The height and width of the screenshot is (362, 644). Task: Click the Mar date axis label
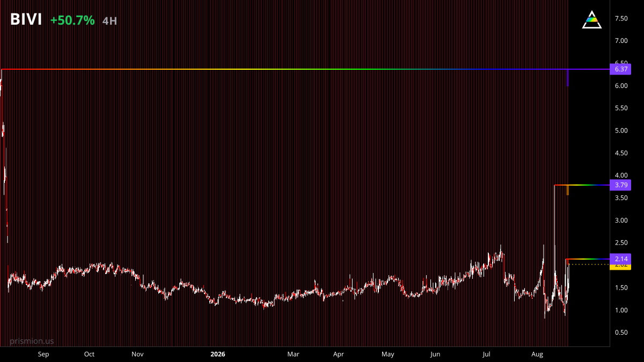[293, 354]
